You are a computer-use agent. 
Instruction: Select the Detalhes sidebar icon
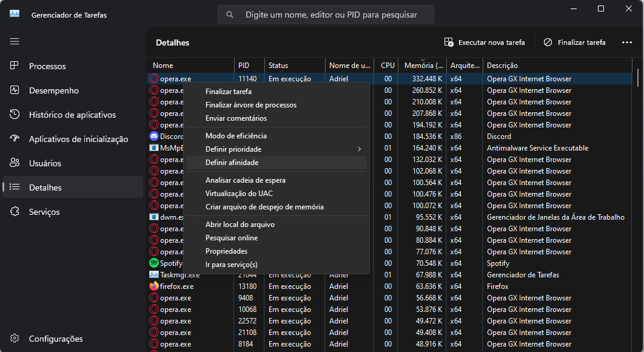point(15,187)
